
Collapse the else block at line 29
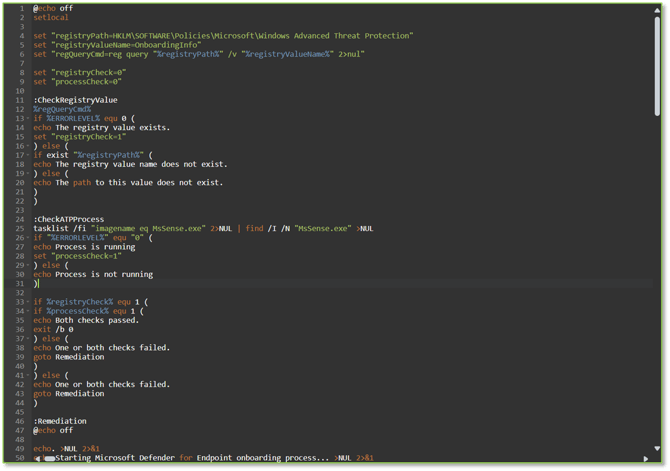[x=27, y=265]
